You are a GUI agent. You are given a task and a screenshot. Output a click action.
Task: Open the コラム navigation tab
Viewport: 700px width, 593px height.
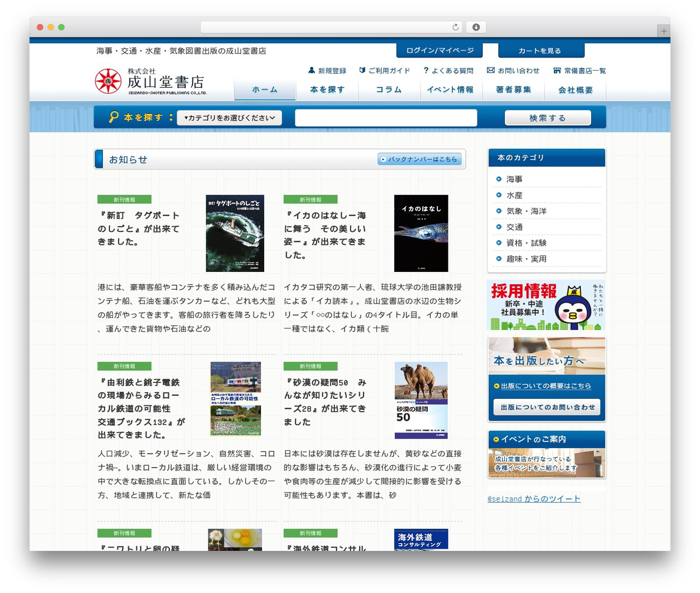pyautogui.click(x=389, y=90)
